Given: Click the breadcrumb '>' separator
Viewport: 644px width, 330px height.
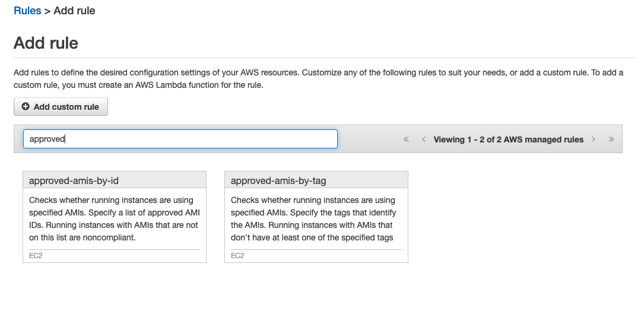Looking at the screenshot, I should [47, 11].
